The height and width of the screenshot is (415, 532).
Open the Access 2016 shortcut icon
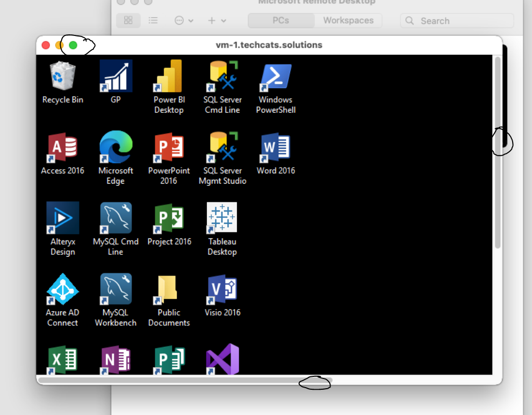point(62,148)
